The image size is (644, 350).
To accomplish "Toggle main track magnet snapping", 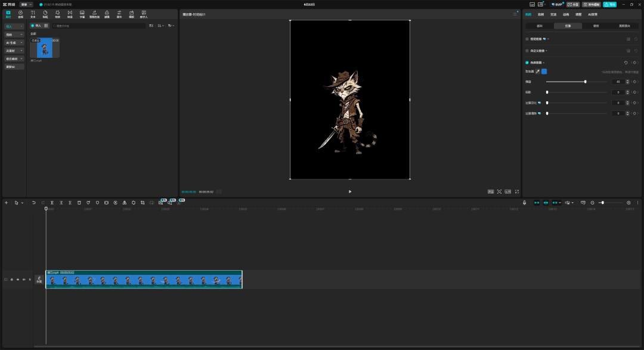I will (537, 203).
